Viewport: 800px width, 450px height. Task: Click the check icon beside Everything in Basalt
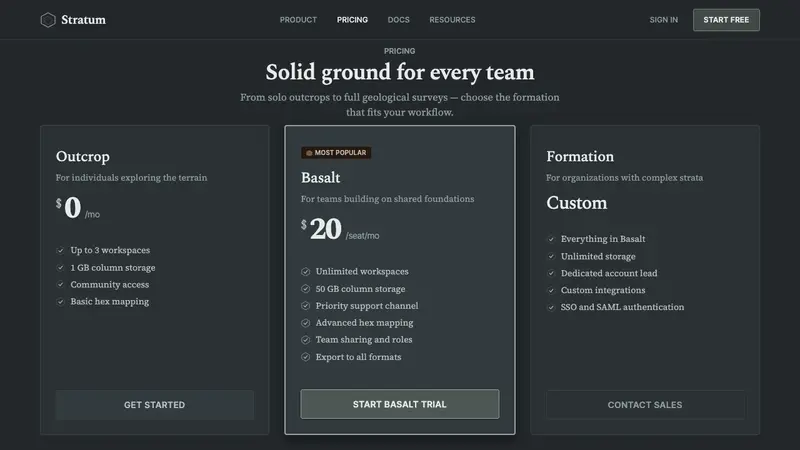click(x=551, y=239)
